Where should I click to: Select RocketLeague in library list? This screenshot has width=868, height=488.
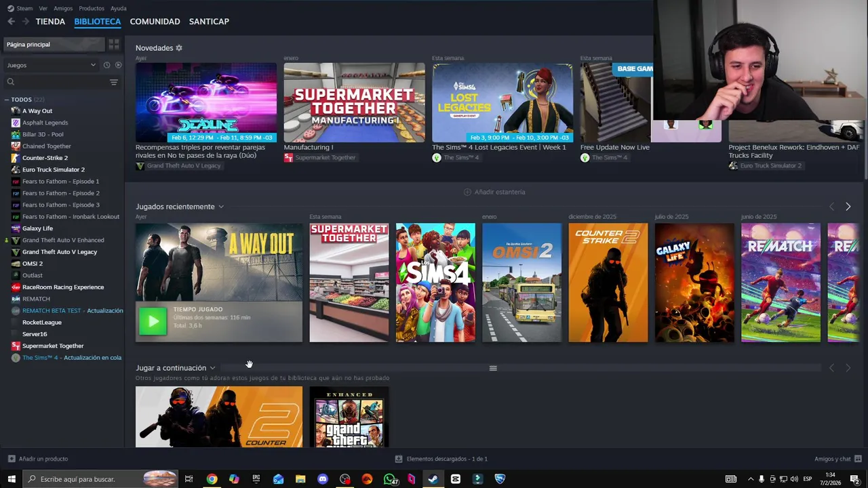point(41,323)
